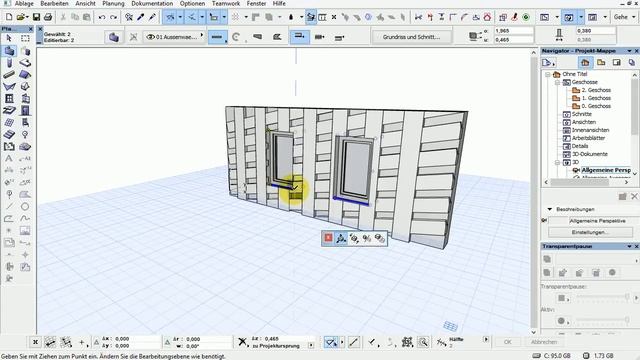Select the Circle tool in the toolbox

25,207
